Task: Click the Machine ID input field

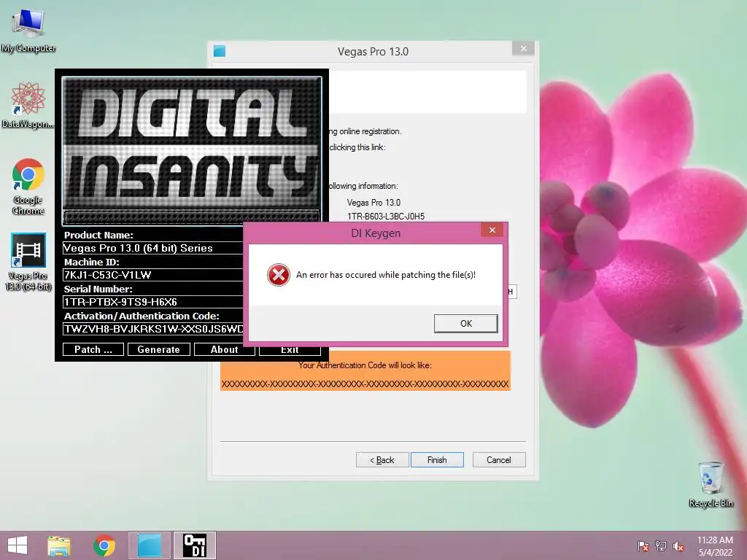Action: (x=153, y=275)
